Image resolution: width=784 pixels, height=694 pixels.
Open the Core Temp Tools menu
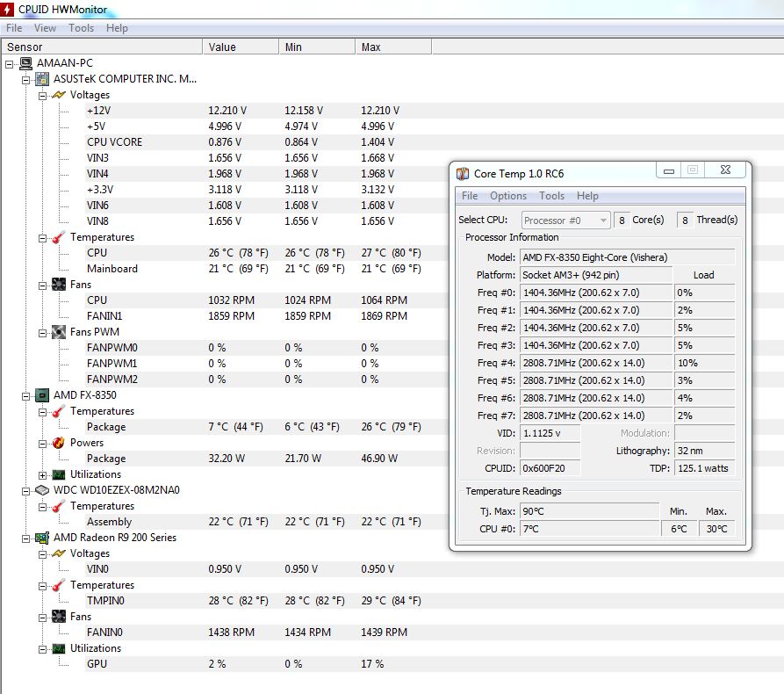(x=551, y=196)
